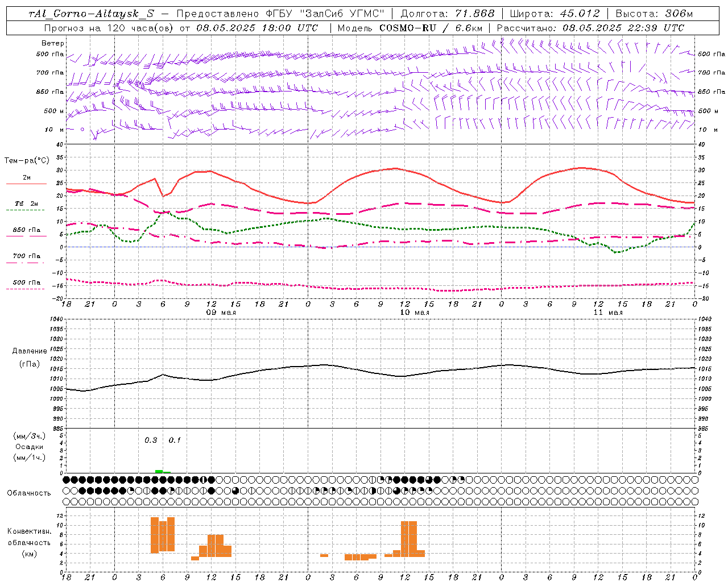Click the 10 м wind level label on left axis

(x=55, y=130)
